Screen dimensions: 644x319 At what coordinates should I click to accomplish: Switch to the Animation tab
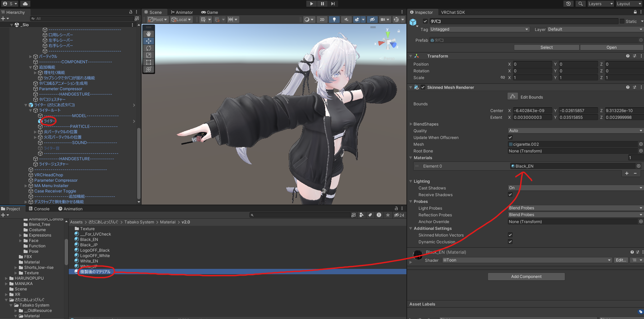70,209
